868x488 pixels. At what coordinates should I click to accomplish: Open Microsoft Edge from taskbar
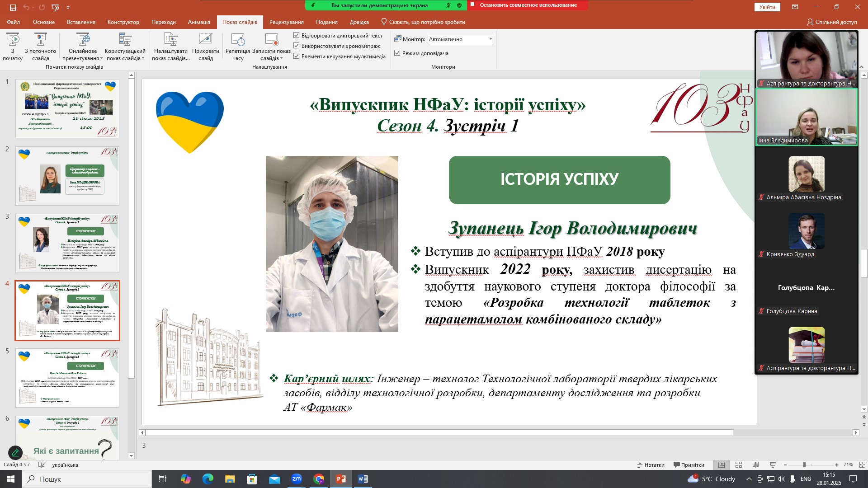pos(208,479)
